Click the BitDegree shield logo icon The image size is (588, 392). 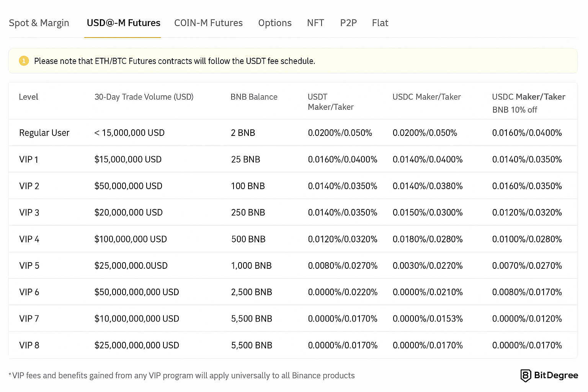526,376
